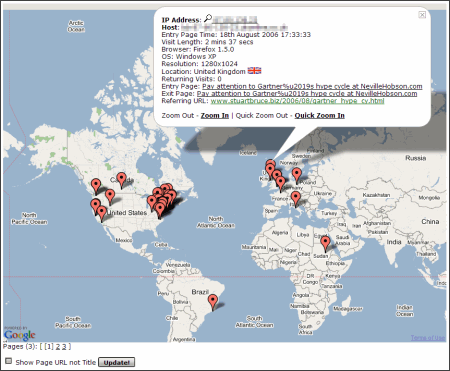Viewport: 450px width, 371px height.
Task: Click the Browser: Firefox 1.5.0 text
Action: (x=198, y=49)
